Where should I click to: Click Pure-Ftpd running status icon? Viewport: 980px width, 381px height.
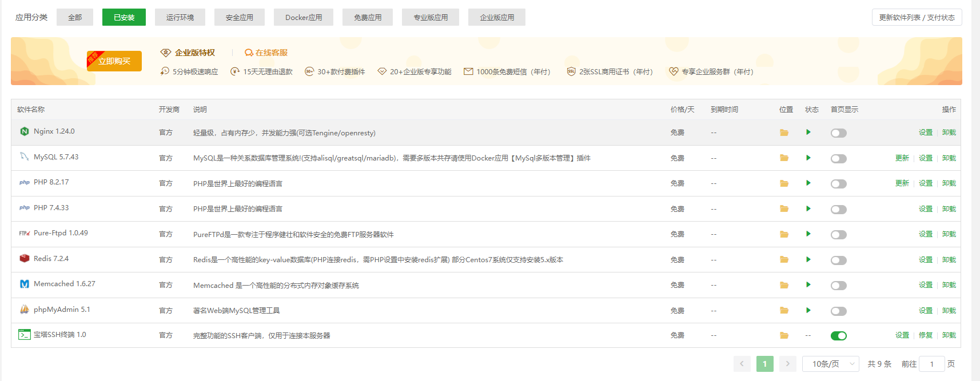pyautogui.click(x=808, y=234)
